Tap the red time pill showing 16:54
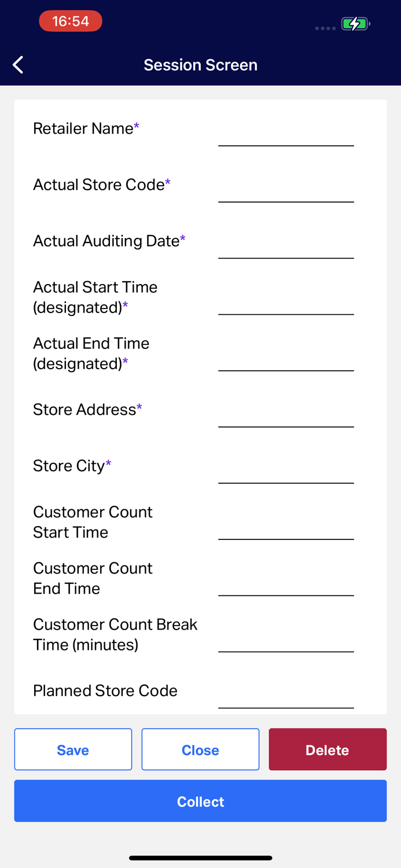 pyautogui.click(x=71, y=20)
